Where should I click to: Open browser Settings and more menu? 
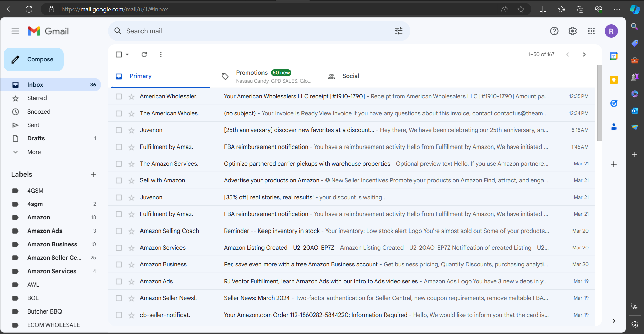pyautogui.click(x=617, y=9)
